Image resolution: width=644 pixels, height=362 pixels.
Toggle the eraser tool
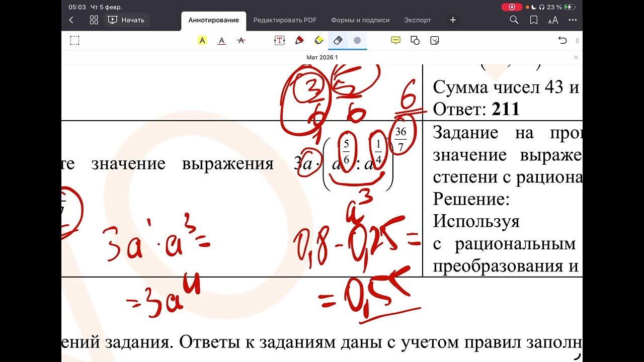coord(338,41)
